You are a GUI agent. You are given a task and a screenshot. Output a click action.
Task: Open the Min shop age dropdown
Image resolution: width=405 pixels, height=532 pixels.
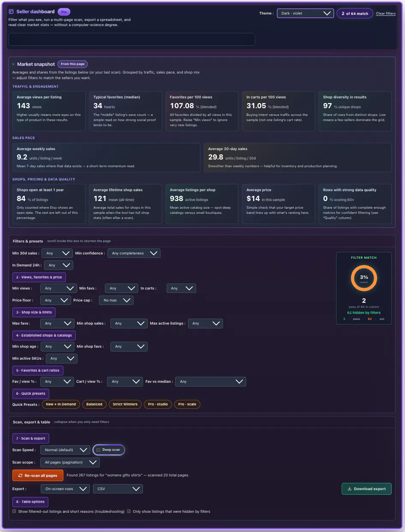tap(57, 346)
